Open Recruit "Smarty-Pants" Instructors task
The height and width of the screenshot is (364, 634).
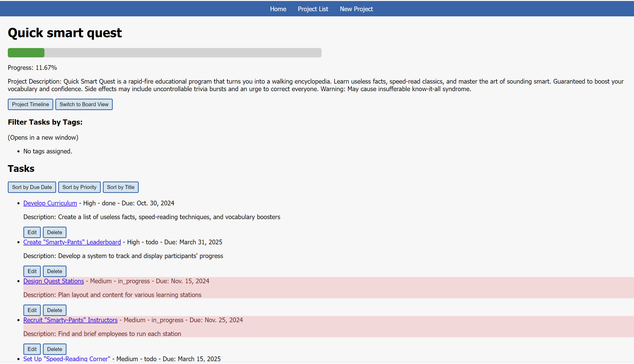(x=70, y=320)
